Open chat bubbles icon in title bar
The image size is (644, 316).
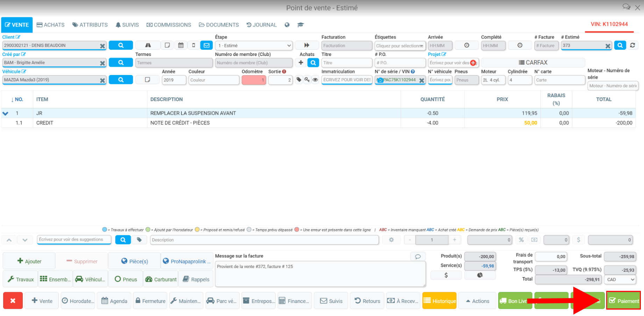coord(626,7)
